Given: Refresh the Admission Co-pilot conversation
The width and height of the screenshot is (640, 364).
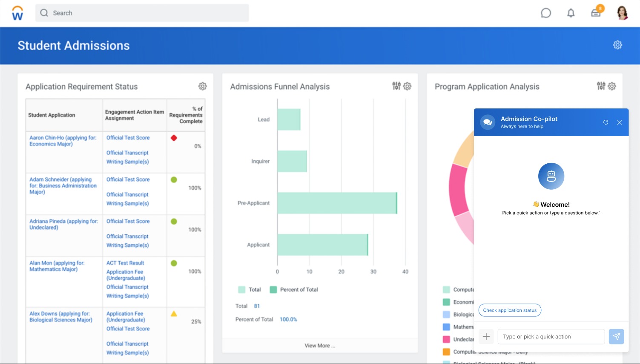Looking at the screenshot, I should tap(606, 122).
